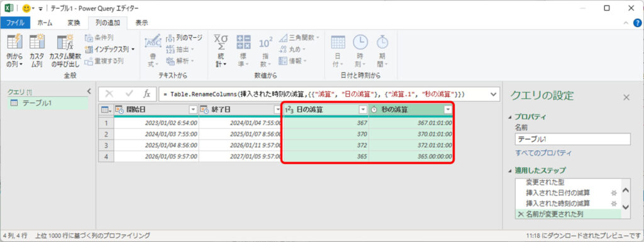The width and height of the screenshot is (644, 242).
Task: Click cell 2023/01/02 6:54:00
Action: click(157, 123)
